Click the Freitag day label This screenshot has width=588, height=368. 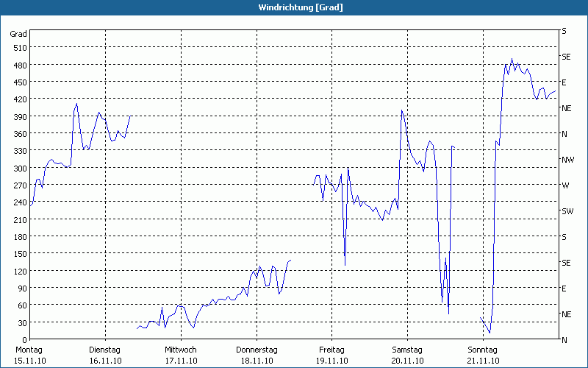(x=332, y=350)
